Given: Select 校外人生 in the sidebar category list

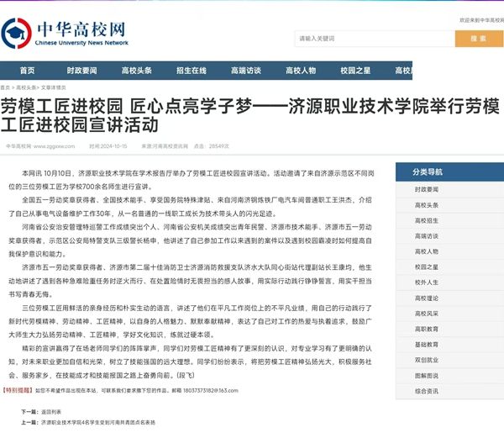Looking at the screenshot, I should click(x=426, y=282).
